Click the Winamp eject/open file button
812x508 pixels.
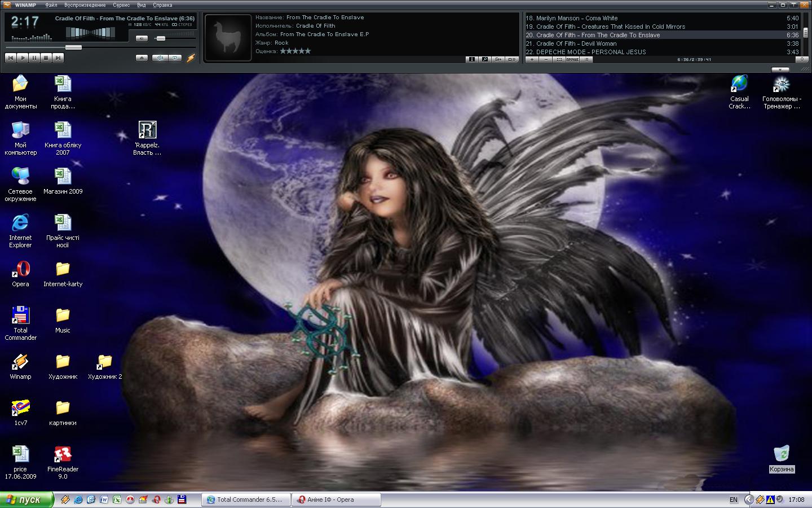click(x=142, y=58)
